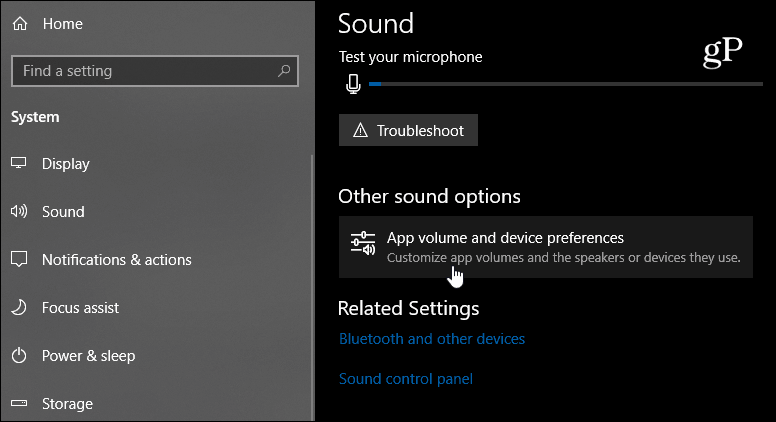Click the warning triangle on Troubleshoot

tap(360, 130)
